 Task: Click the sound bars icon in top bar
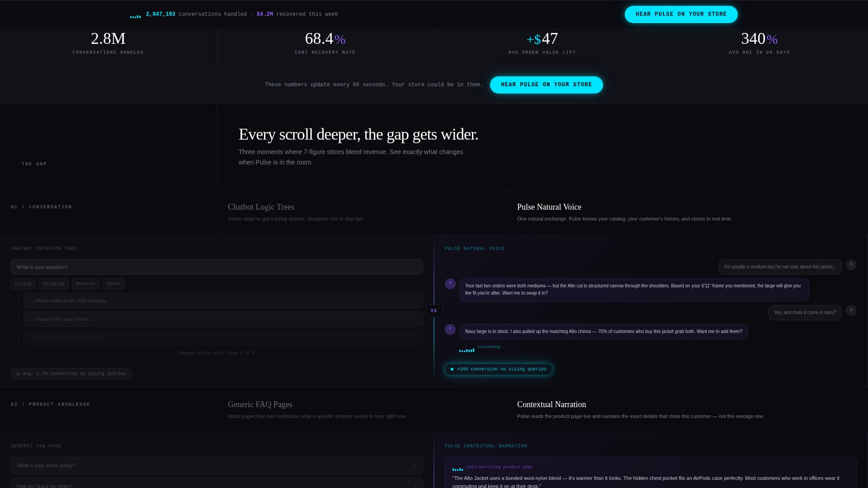pos(135,16)
